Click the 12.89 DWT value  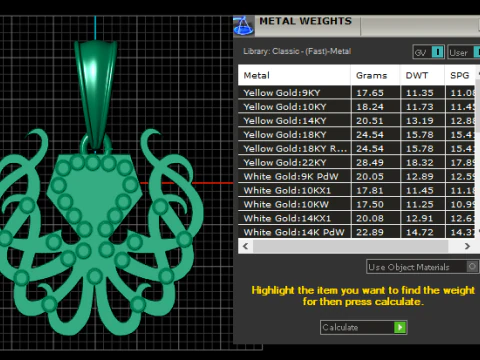[420, 177]
